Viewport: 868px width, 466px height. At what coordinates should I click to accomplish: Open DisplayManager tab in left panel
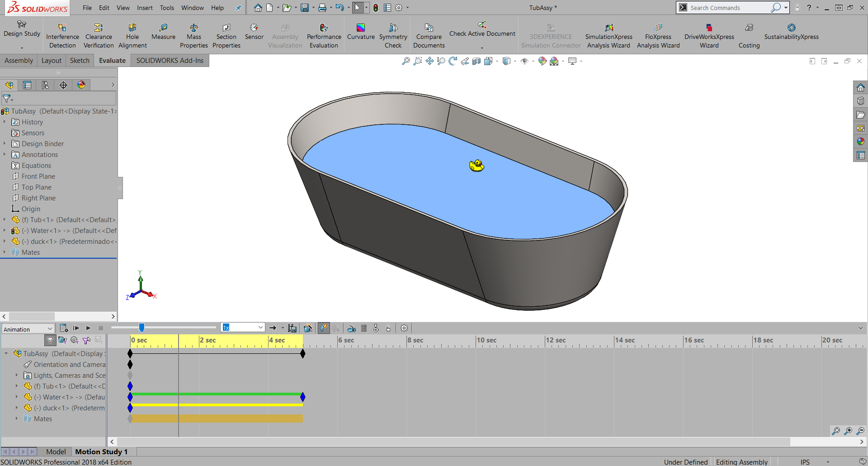81,85
